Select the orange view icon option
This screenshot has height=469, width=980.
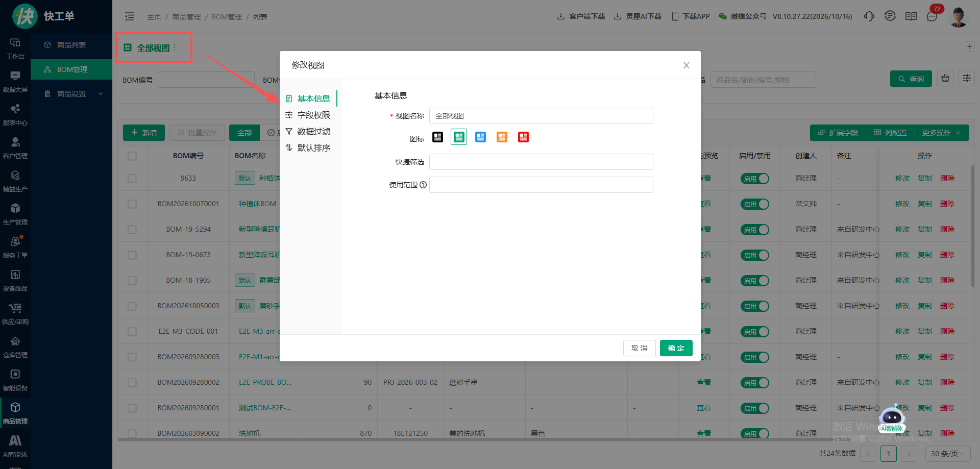(x=502, y=137)
